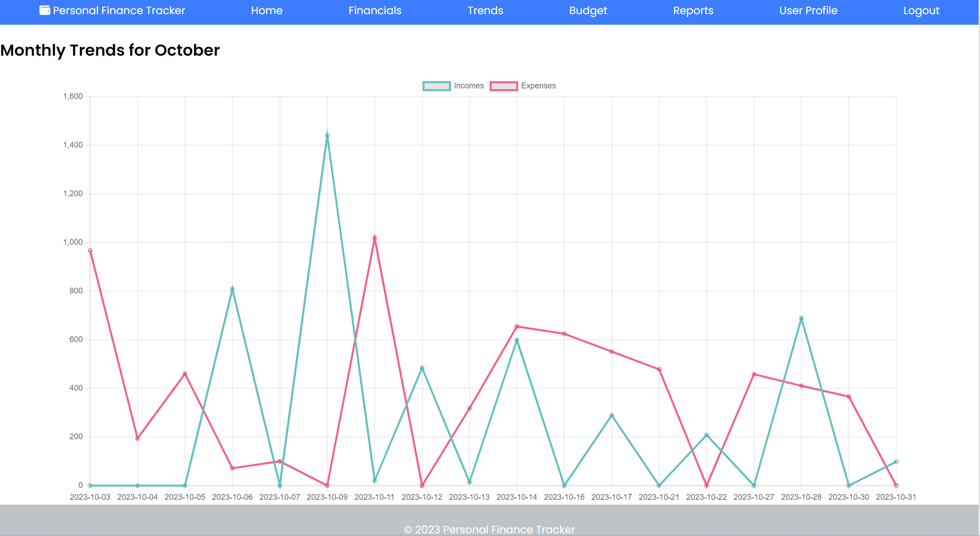The height and width of the screenshot is (536, 980).
Task: Click the Expenses point on 2023-10-04
Action: pyautogui.click(x=137, y=438)
